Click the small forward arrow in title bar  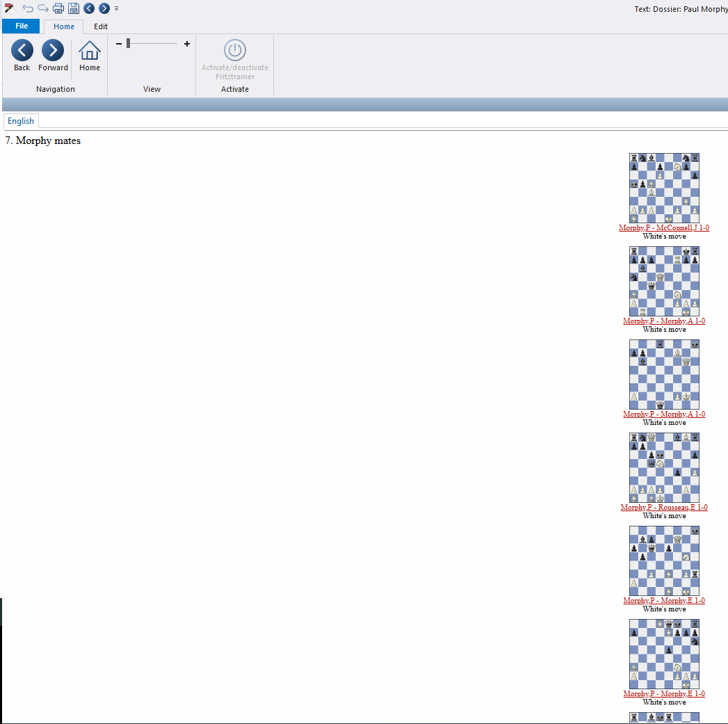(104, 8)
